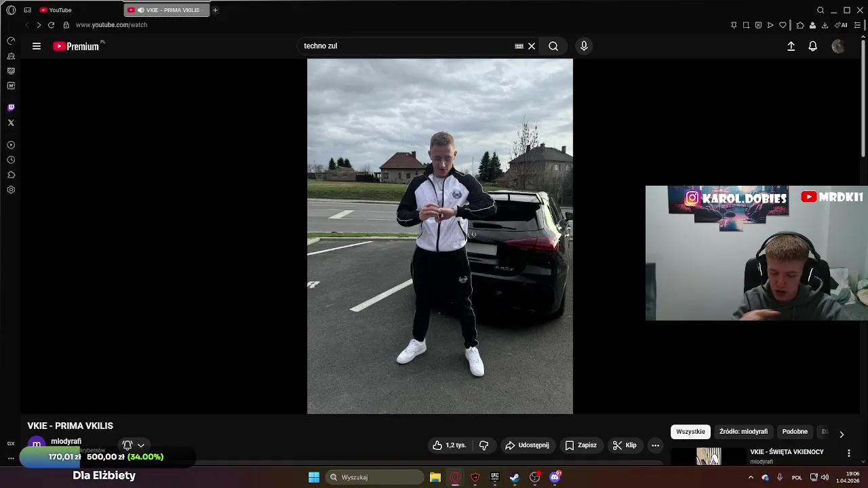Select the Źródło: mlodyrafi chip
Screen dimensions: 868x488
coord(743,432)
